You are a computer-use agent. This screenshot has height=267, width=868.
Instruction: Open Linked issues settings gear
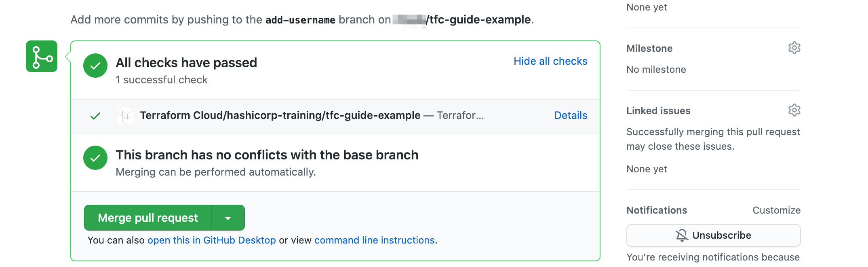tap(794, 110)
